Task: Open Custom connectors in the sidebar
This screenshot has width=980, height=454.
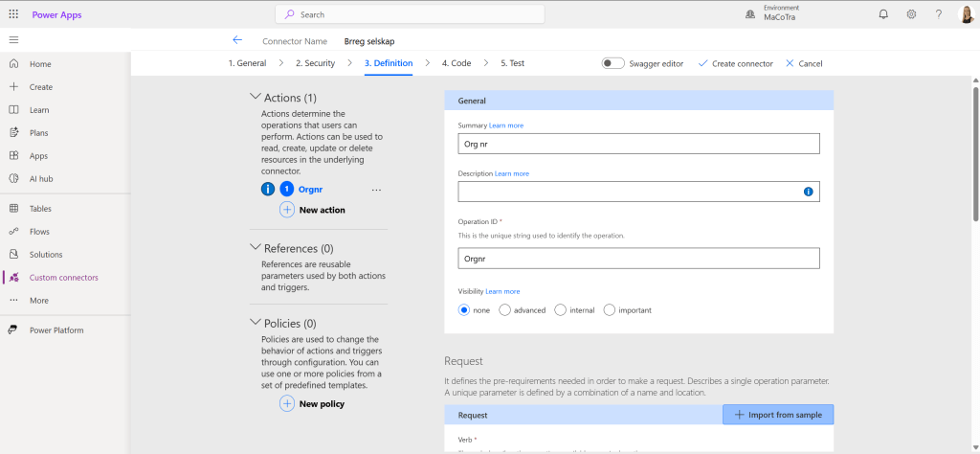Action: (x=63, y=278)
